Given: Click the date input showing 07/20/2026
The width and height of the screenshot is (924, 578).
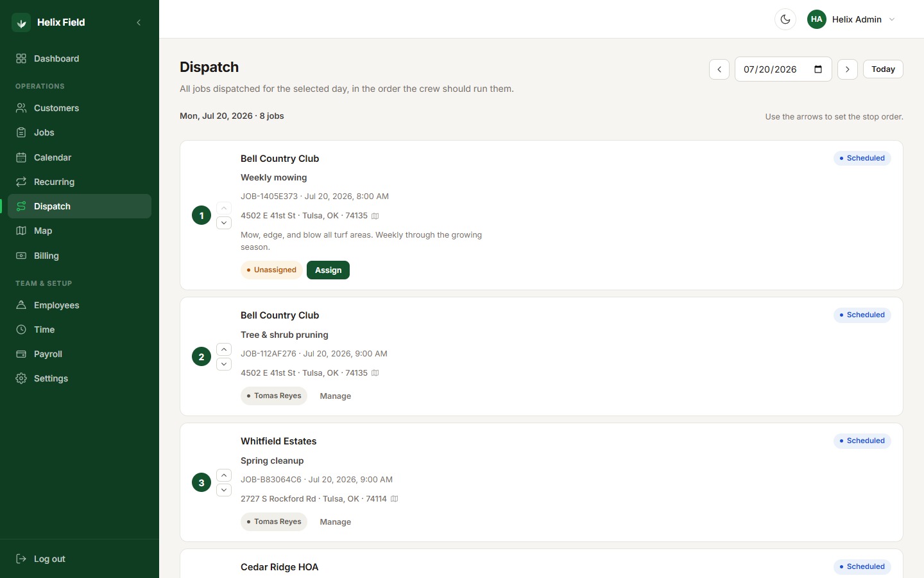Looking at the screenshot, I should (783, 69).
